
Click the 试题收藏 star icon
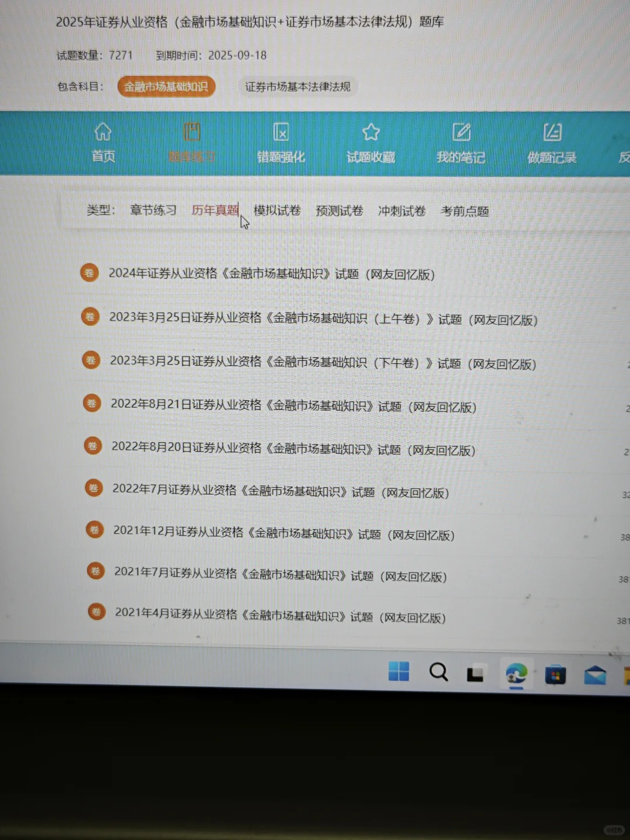pos(370,132)
